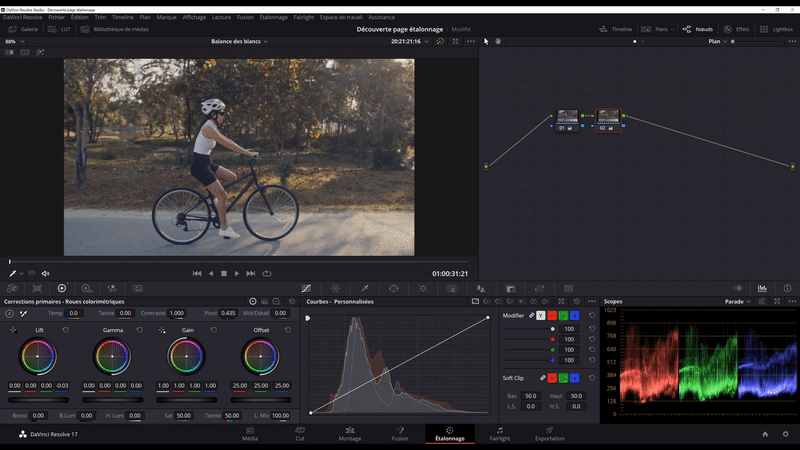Click the auto balance 'A' icon
This screenshot has height=450, width=800.
[9, 313]
